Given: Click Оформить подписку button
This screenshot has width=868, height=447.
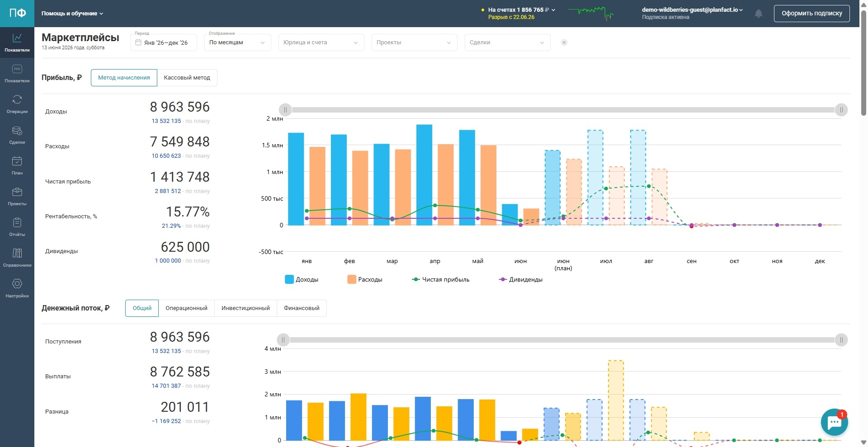Looking at the screenshot, I should 811,14.
